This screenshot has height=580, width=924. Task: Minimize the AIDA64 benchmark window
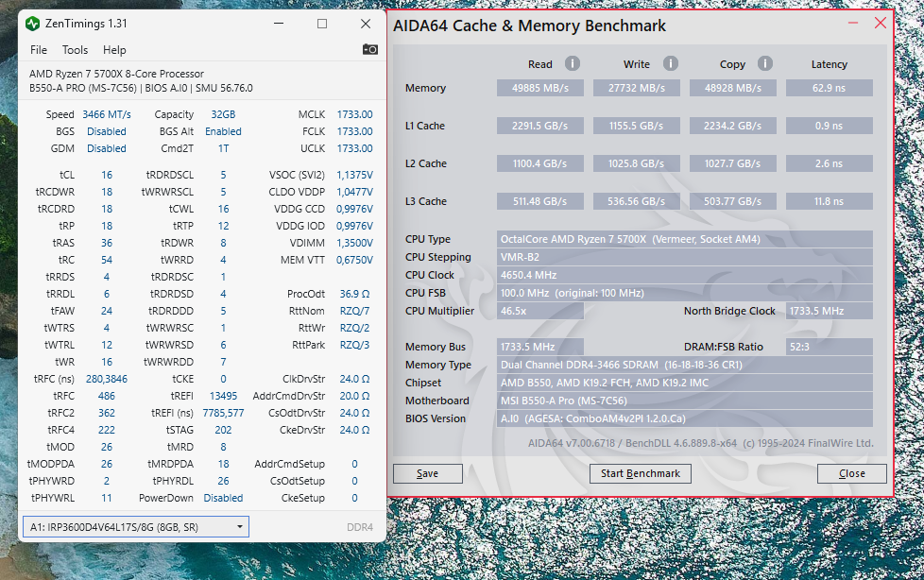(853, 23)
